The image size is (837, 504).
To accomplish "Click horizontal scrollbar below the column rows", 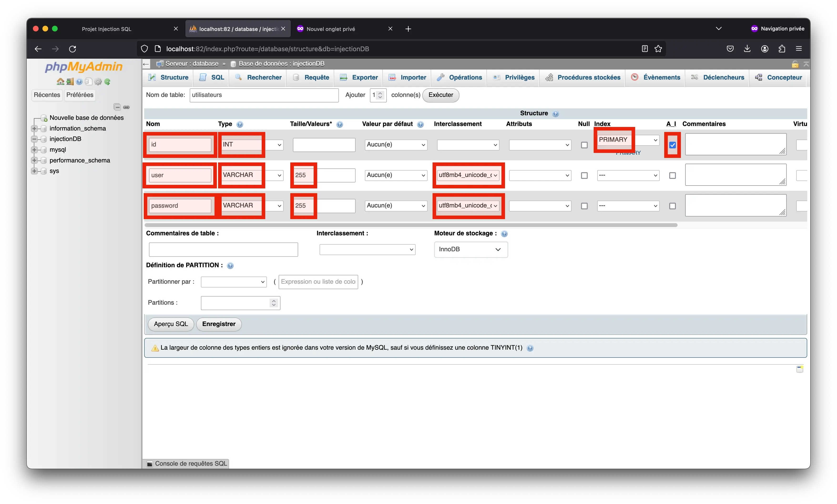I will pos(411,225).
